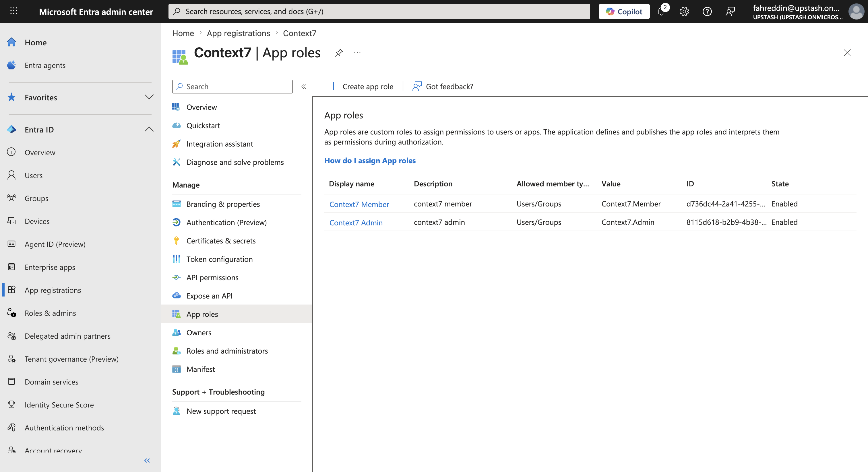The height and width of the screenshot is (472, 868).
Task: Click the State column header
Action: [780, 184]
